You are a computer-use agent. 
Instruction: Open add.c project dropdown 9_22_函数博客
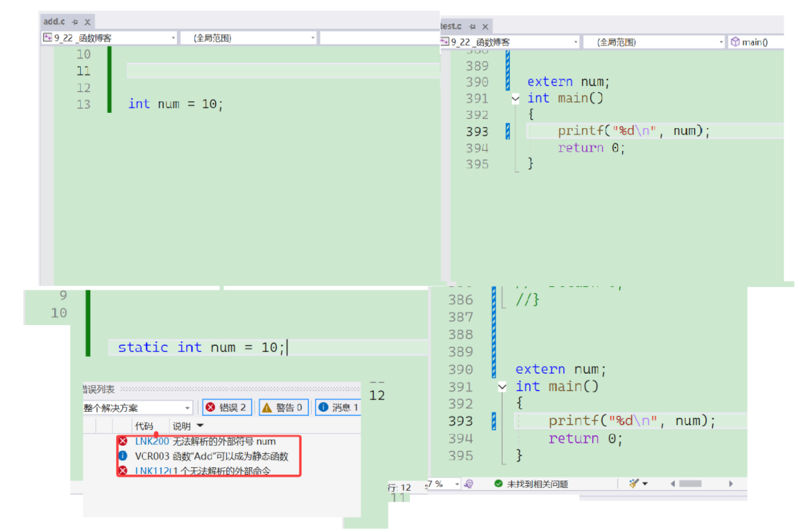pos(109,37)
